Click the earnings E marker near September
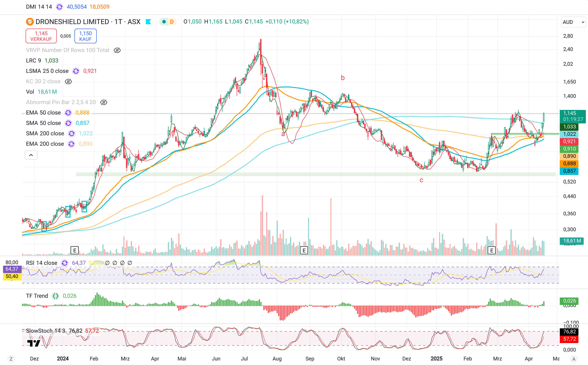The height and width of the screenshot is (365, 588). pyautogui.click(x=304, y=250)
